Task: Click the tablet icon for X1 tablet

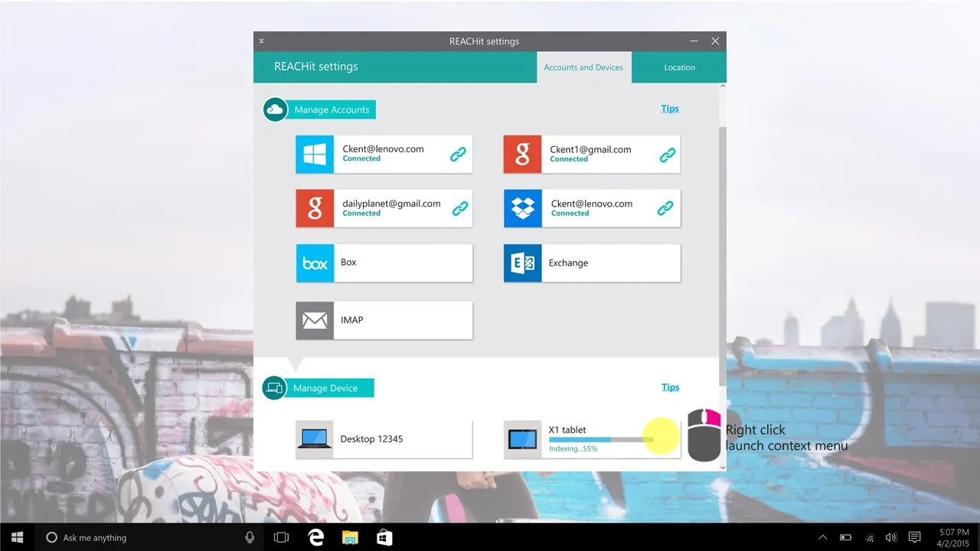Action: click(x=522, y=439)
